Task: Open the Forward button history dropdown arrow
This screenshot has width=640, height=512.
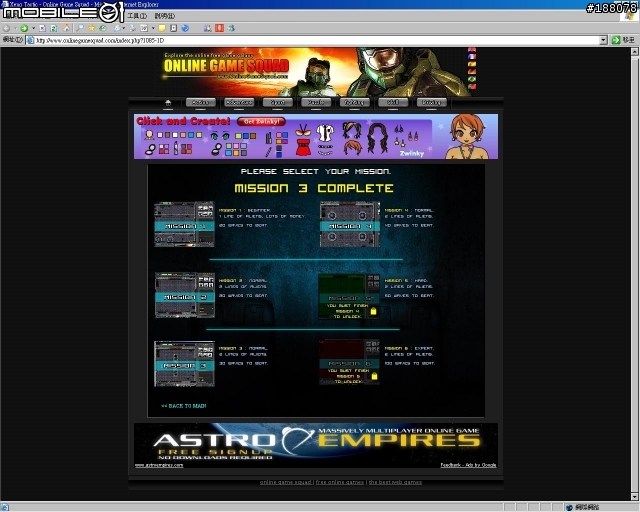Action: point(33,28)
